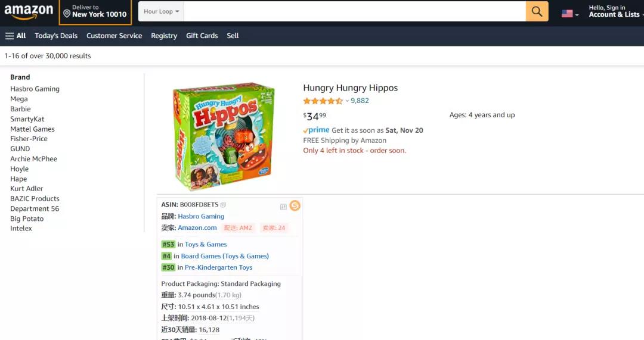644x340 pixels.
Task: Open the Board Games (Toys & Games) category link
Action: tap(225, 256)
